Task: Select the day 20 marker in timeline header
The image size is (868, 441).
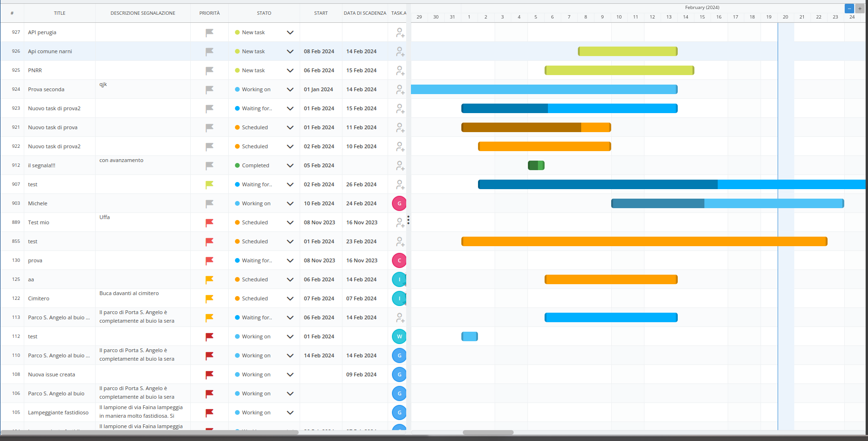Action: tap(785, 17)
